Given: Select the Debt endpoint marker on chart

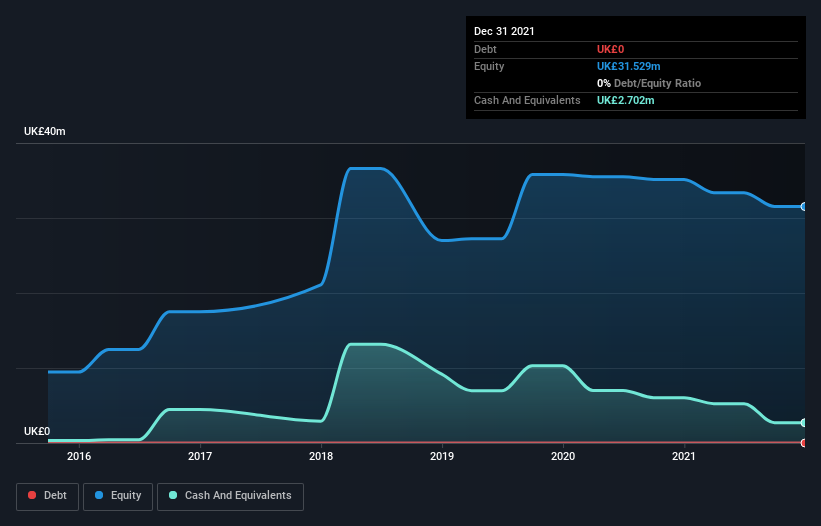Looking at the screenshot, I should pos(804,443).
